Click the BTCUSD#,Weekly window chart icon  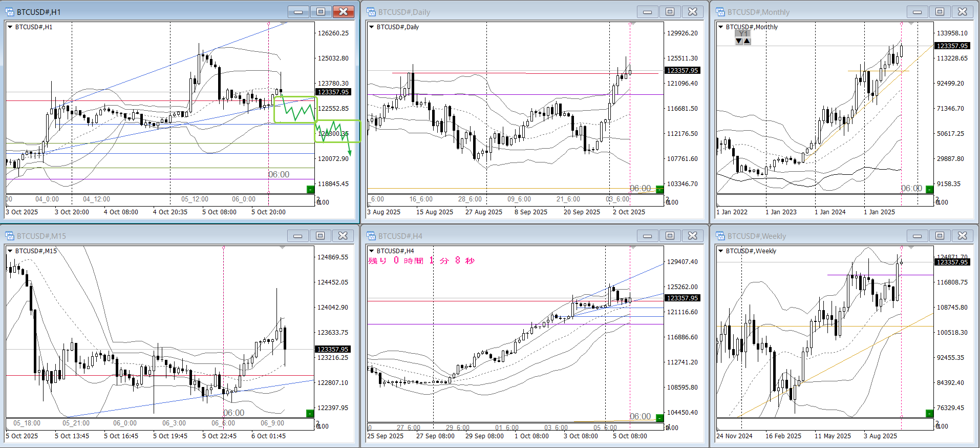720,236
